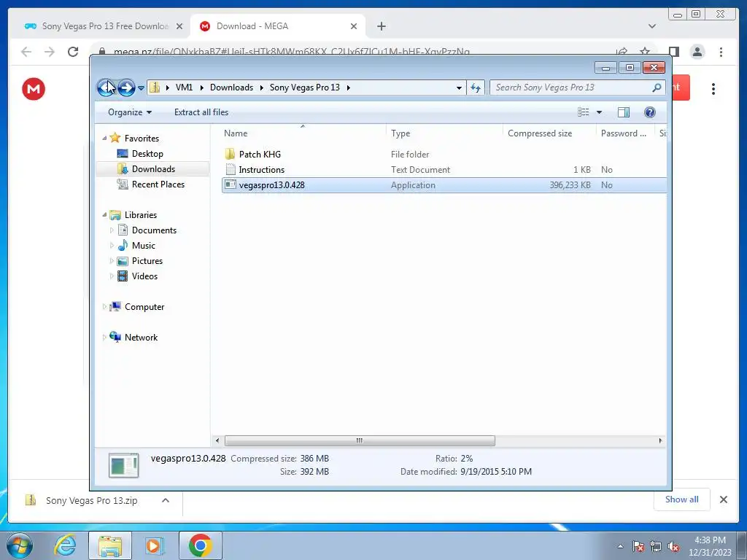Close the Sony Vegas Pro 13 Free Download tab

[x=179, y=26]
